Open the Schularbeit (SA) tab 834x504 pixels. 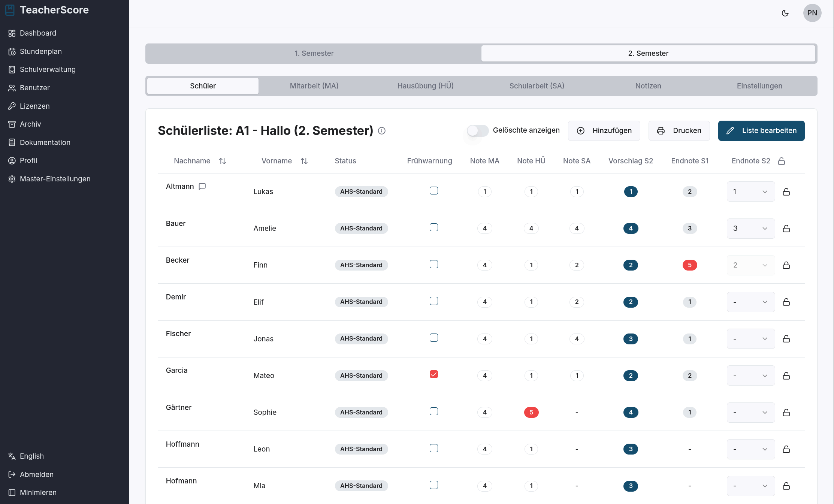537,86
